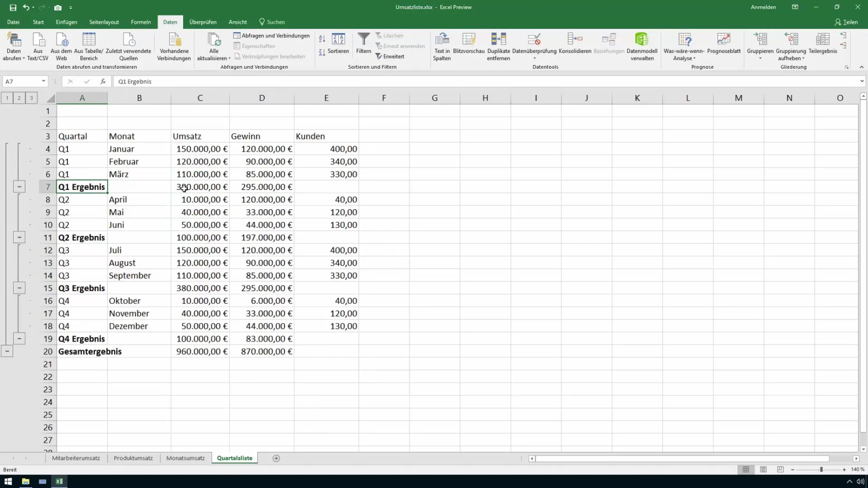Open the Name Box dropdown

click(43, 81)
